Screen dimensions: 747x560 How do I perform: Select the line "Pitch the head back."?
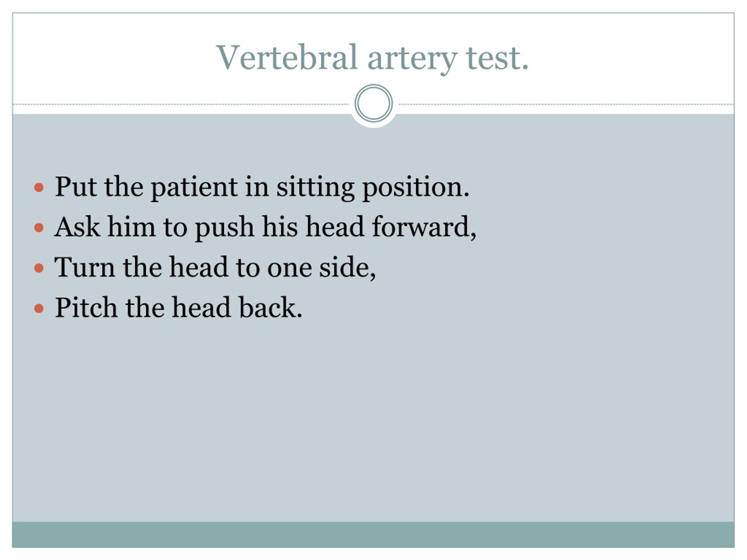(x=179, y=307)
